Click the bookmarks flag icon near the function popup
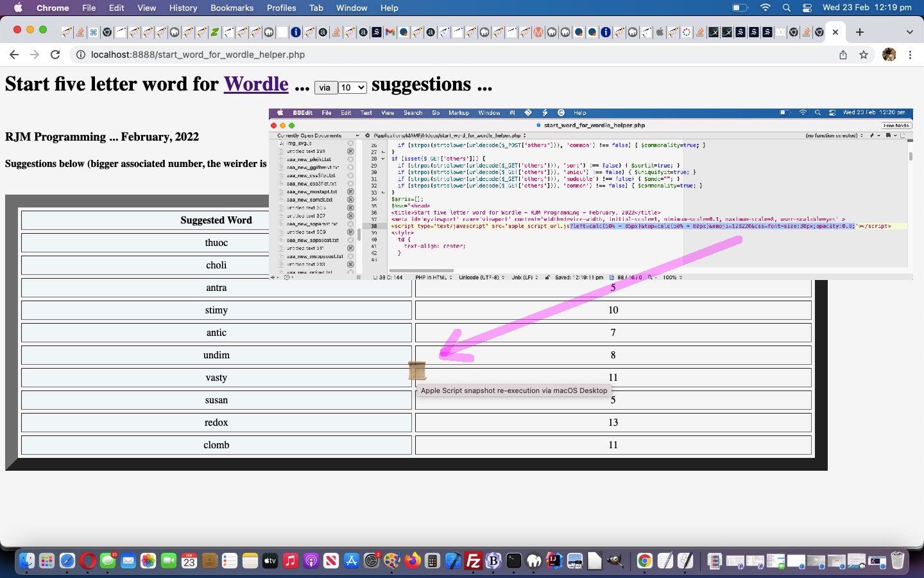This screenshot has width=924, height=578. 888,136
